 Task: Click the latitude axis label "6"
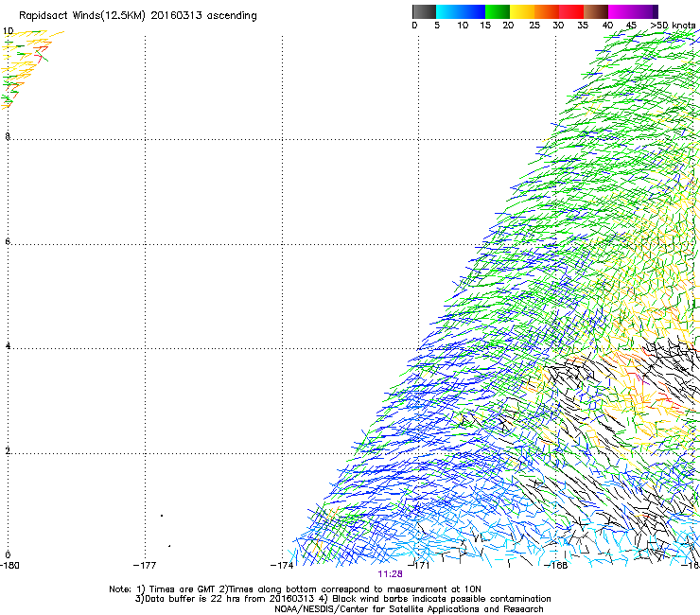pos(8,241)
